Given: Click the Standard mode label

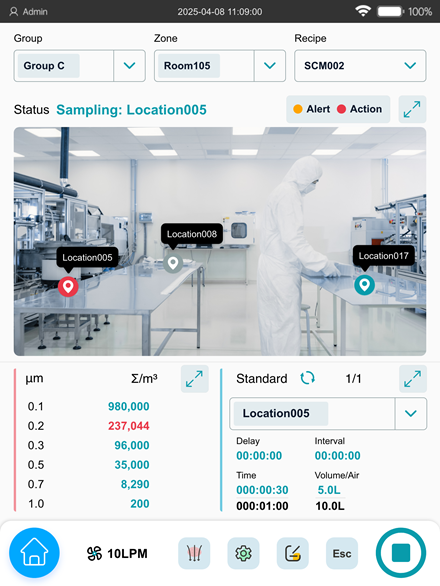Looking at the screenshot, I should tap(262, 379).
